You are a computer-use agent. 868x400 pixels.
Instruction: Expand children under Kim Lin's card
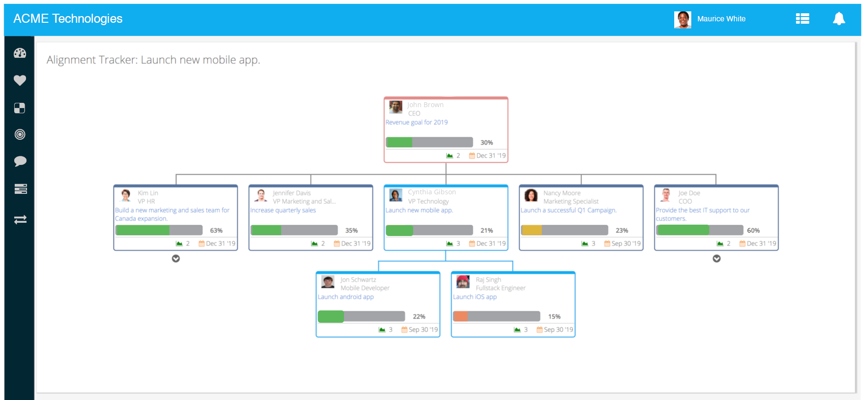176,258
